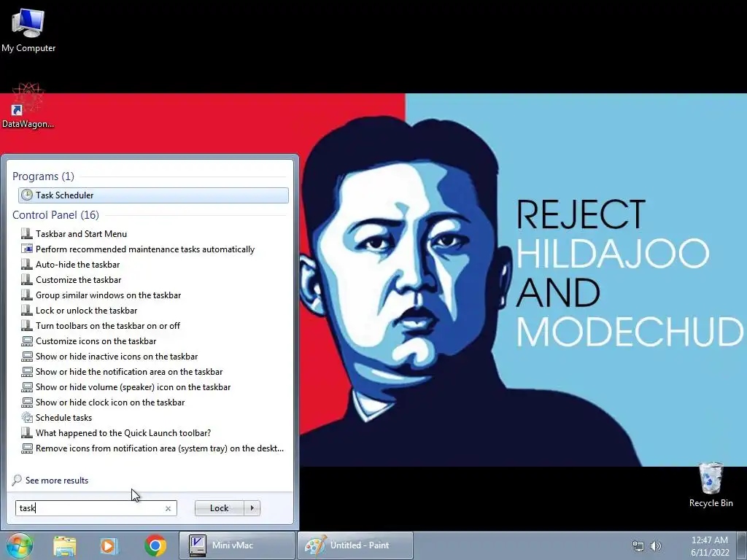747x560 pixels.
Task: Select Group similar windows on the taskbar
Action: point(108,295)
